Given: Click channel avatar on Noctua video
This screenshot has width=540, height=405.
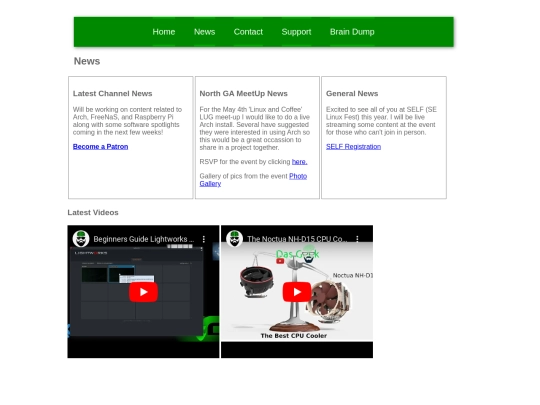Looking at the screenshot, I should click(235, 239).
